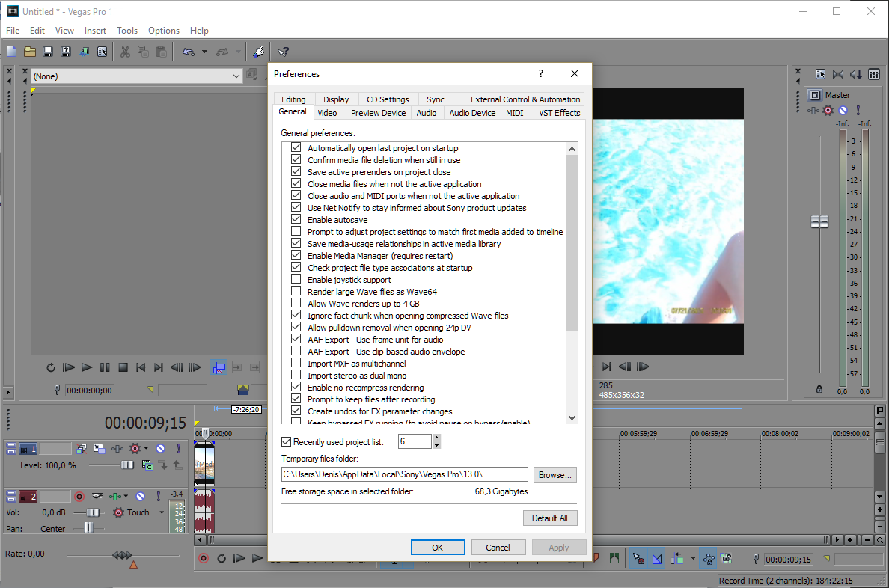Click the recently used list down stepper arrow

pos(436,445)
